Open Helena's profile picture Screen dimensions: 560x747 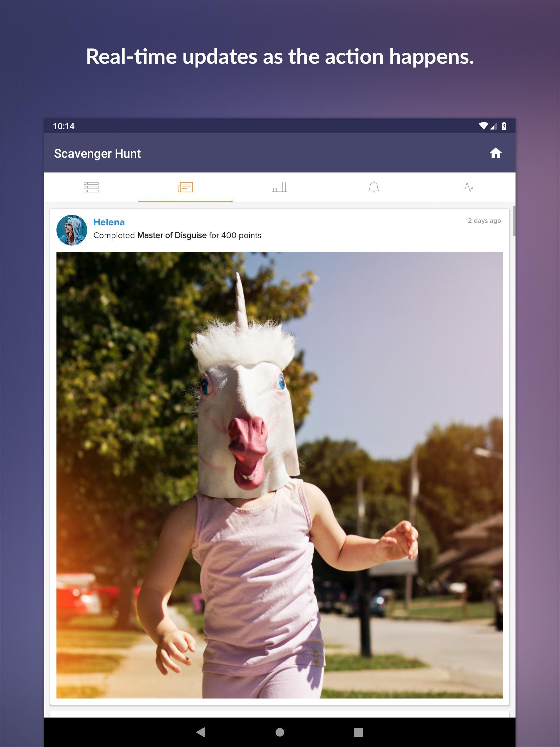71,230
